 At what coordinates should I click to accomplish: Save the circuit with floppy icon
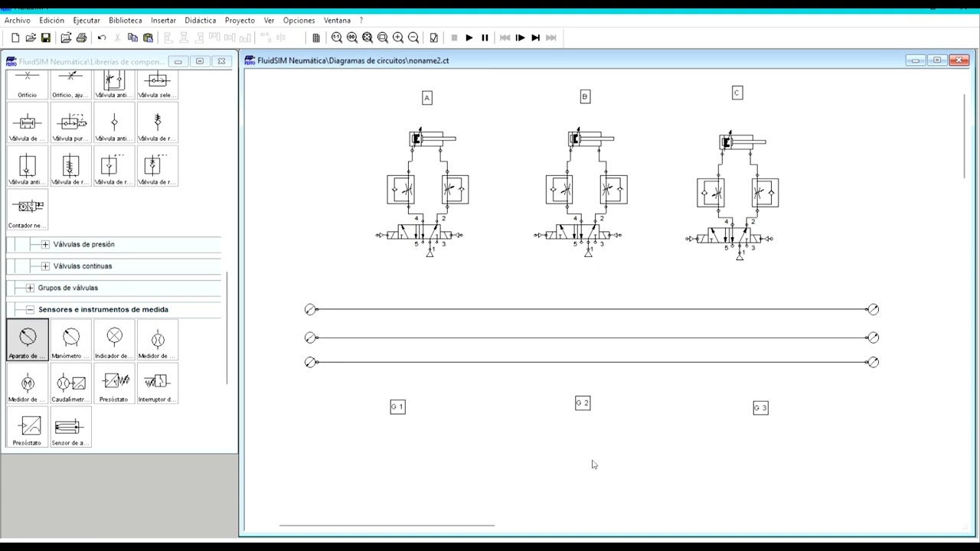click(x=45, y=37)
